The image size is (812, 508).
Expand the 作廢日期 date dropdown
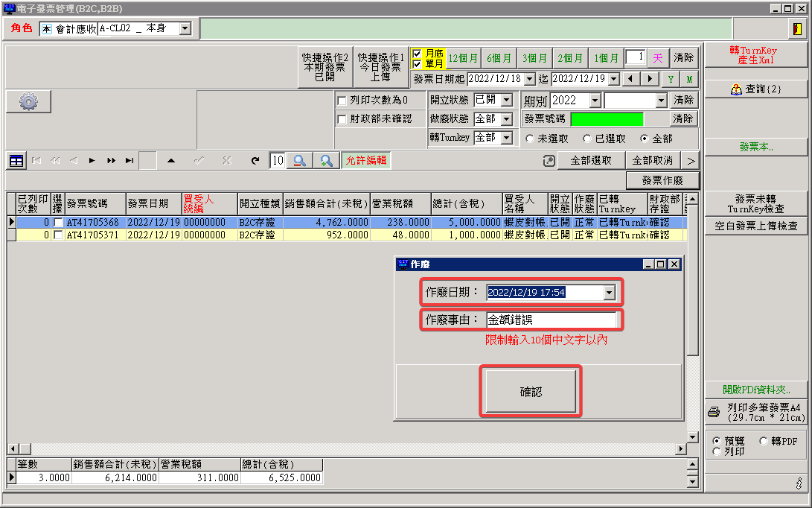[x=610, y=293]
